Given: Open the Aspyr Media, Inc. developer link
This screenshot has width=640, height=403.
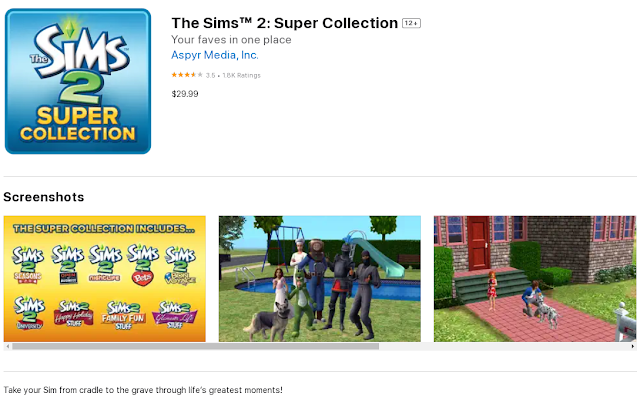Looking at the screenshot, I should coord(215,55).
